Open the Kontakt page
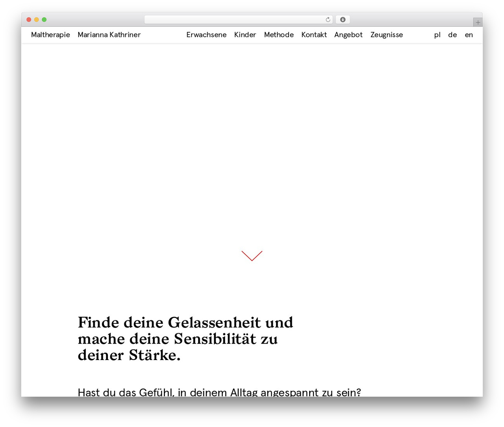 [314, 35]
